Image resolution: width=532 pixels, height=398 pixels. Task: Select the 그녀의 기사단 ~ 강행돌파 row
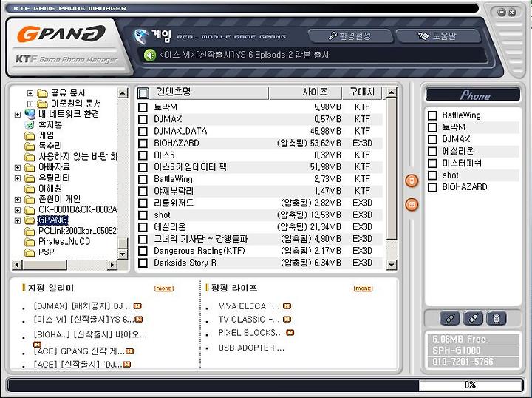pyautogui.click(x=260, y=239)
